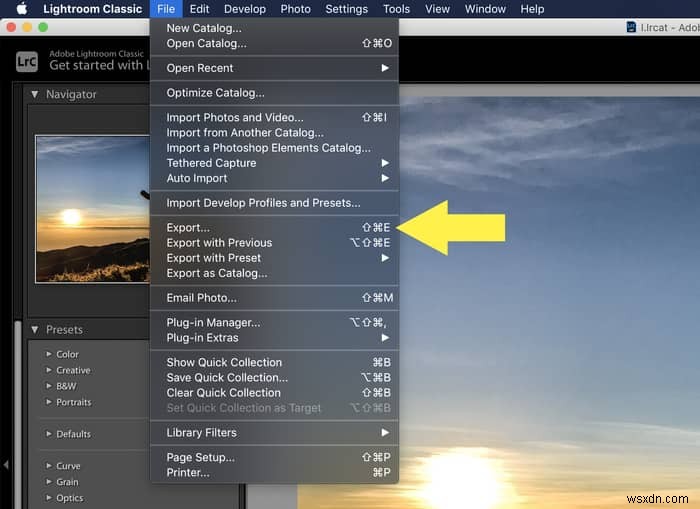Choose Email Photo... menu item

(274, 298)
